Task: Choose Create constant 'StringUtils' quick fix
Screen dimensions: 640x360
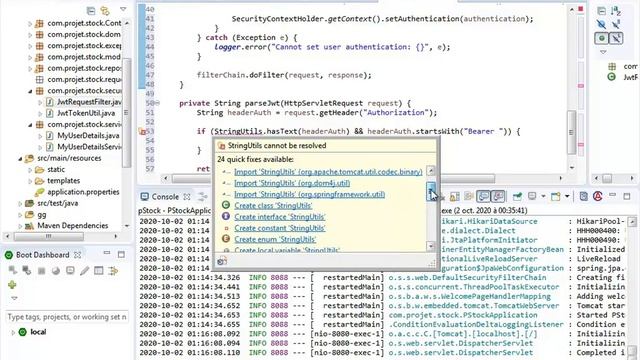Action: (280, 228)
